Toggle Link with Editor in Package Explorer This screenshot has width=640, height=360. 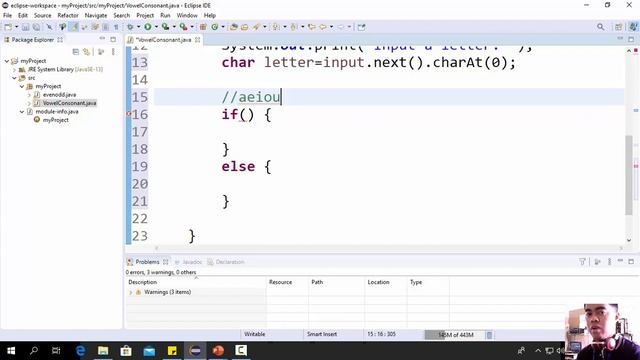click(x=86, y=52)
